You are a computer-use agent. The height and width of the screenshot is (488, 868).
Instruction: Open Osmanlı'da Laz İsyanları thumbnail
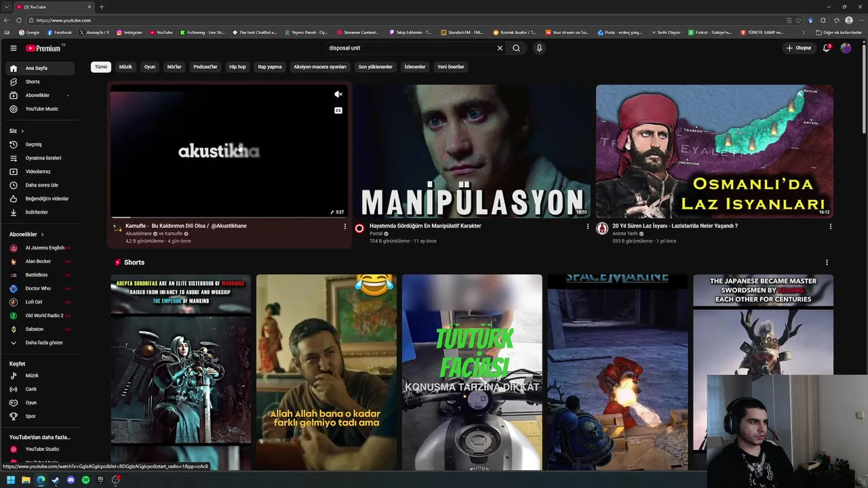point(715,151)
